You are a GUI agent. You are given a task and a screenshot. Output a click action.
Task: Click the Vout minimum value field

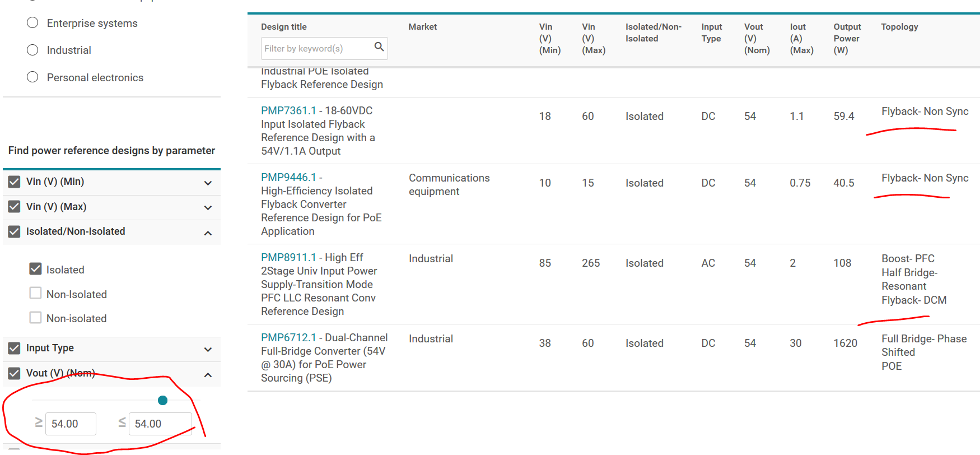tap(71, 424)
